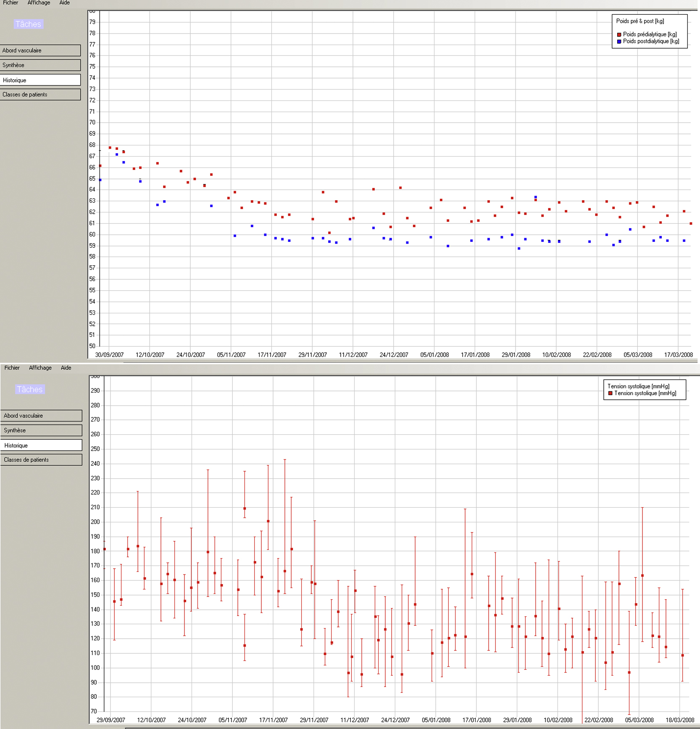Open Affichage menu in top window

click(x=39, y=3)
